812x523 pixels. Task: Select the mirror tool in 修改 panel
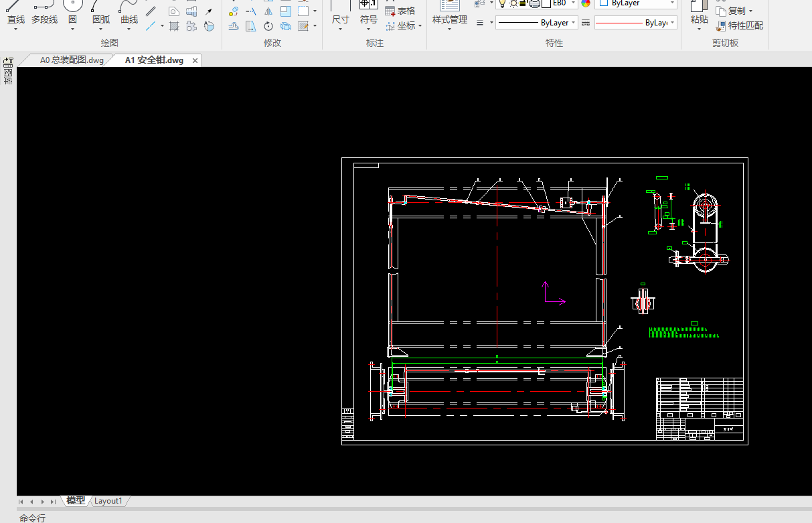(268, 11)
